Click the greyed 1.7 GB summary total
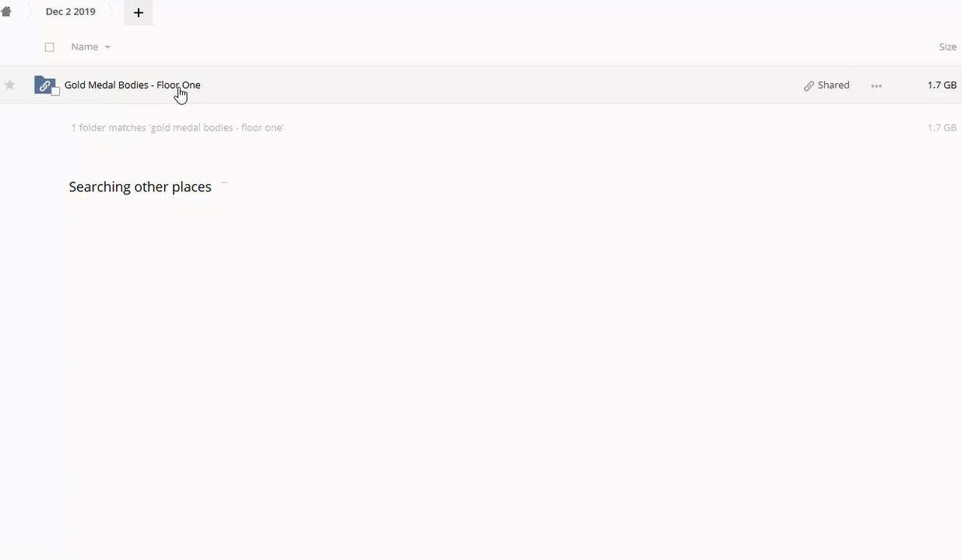Screen dimensions: 962x560 (x=941, y=128)
